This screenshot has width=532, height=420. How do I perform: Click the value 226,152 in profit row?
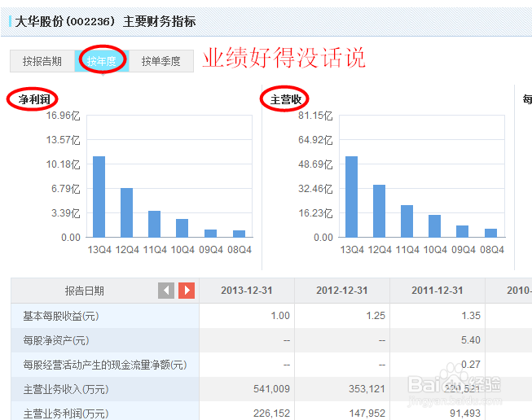pos(272,413)
